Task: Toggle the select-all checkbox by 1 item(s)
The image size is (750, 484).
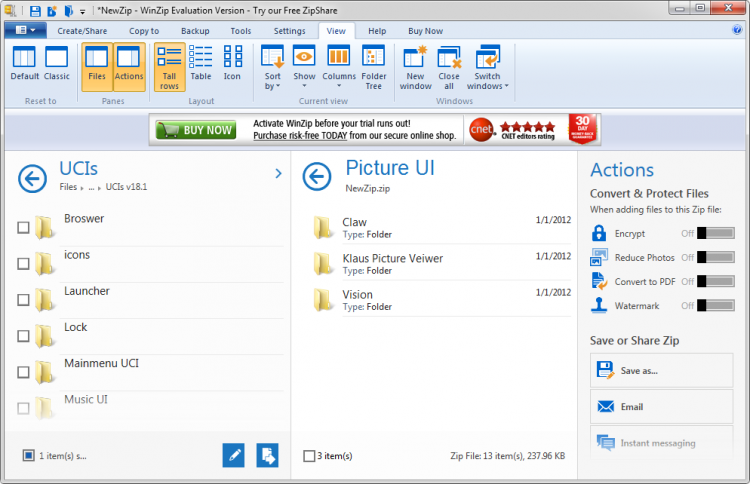Action: tap(28, 455)
